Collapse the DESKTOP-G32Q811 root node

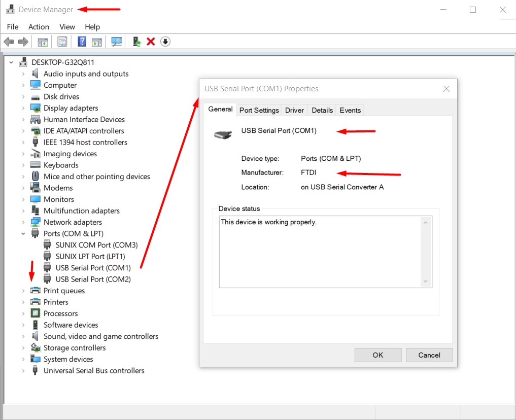11,62
